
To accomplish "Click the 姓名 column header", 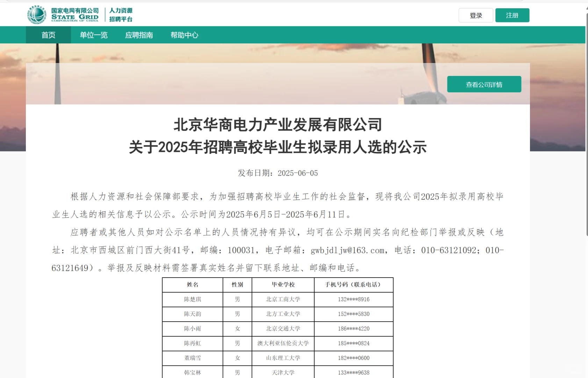I will tap(193, 285).
